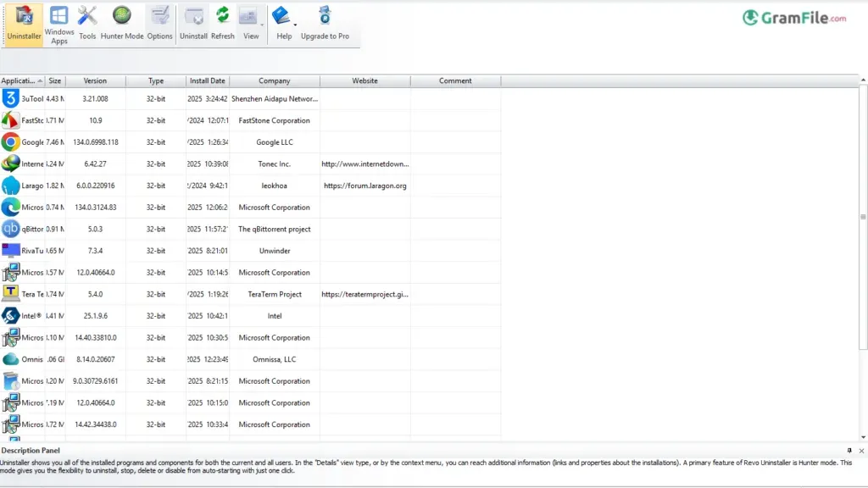Open the Tools section
Image resolution: width=868 pixels, height=488 pixels.
tap(87, 25)
